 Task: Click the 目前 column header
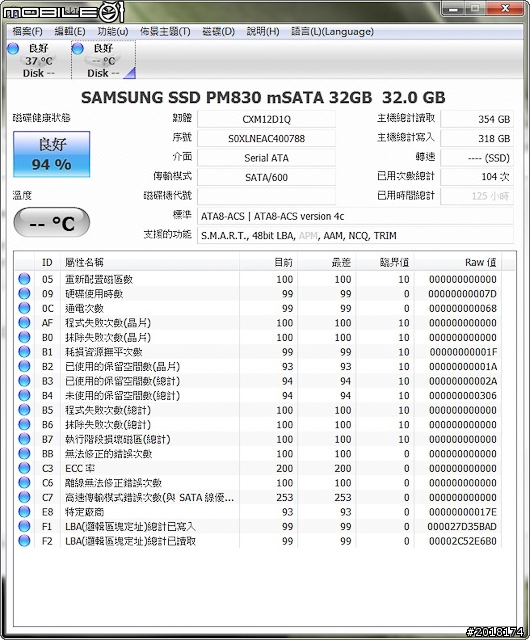(268, 262)
